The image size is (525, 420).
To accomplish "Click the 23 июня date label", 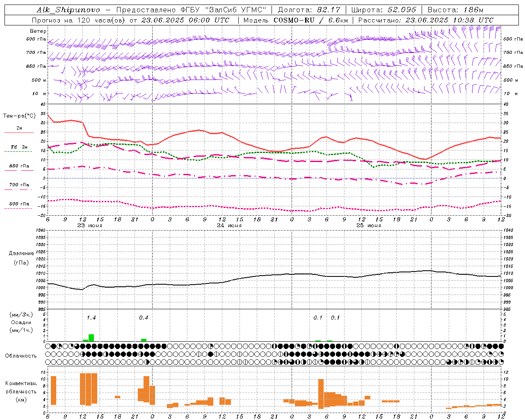I will point(90,226).
